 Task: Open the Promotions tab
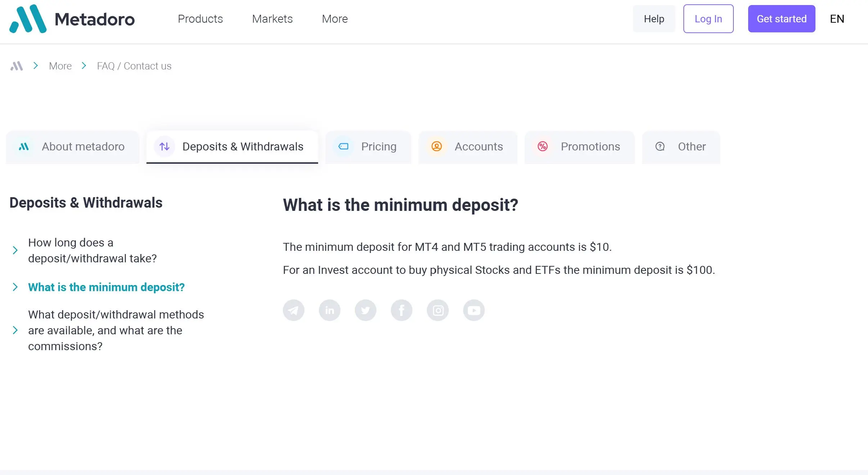579,147
